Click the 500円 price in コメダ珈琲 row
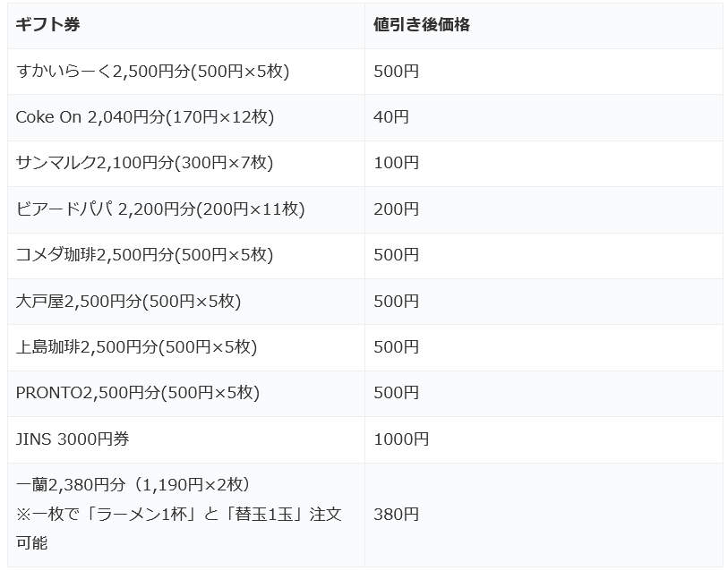Screen dimensions: 728x571 coord(396,255)
